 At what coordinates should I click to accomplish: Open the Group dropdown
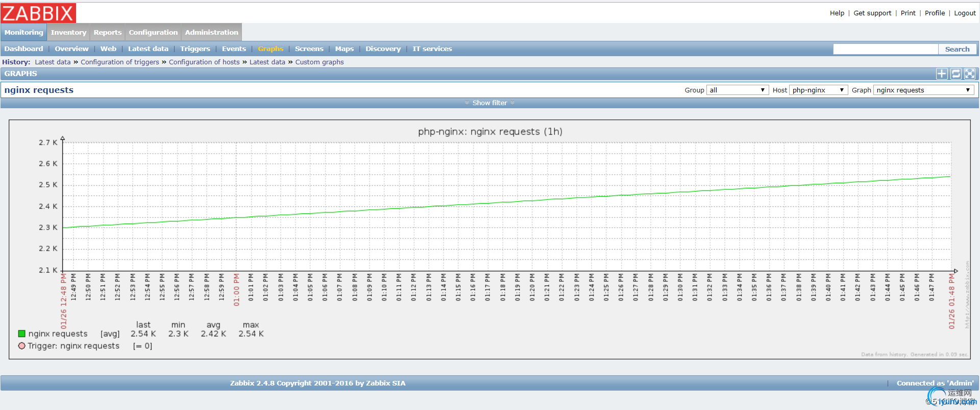click(x=737, y=90)
